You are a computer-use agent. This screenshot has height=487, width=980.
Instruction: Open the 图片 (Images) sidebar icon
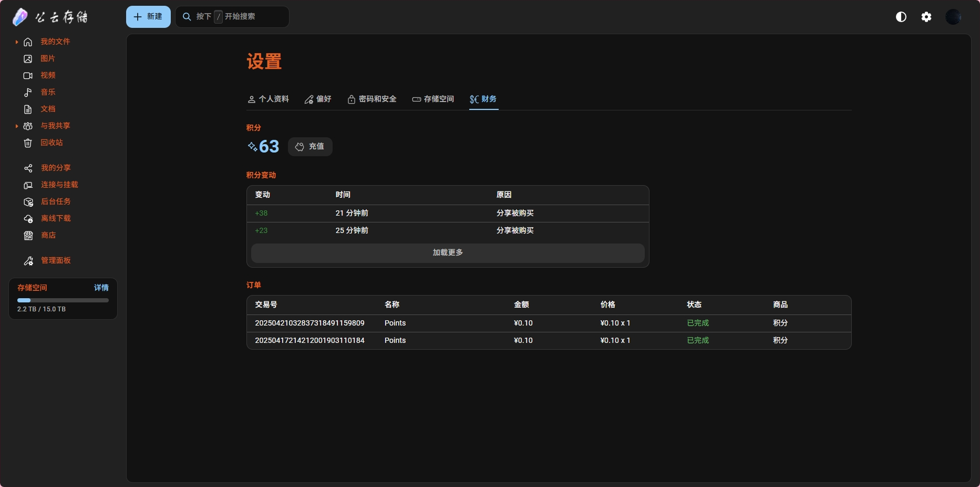point(28,59)
